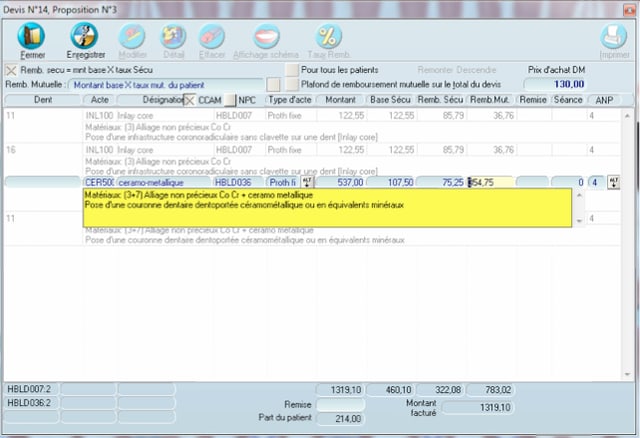
Task: Click the table scrollbar up arrow
Action: pos(627,116)
